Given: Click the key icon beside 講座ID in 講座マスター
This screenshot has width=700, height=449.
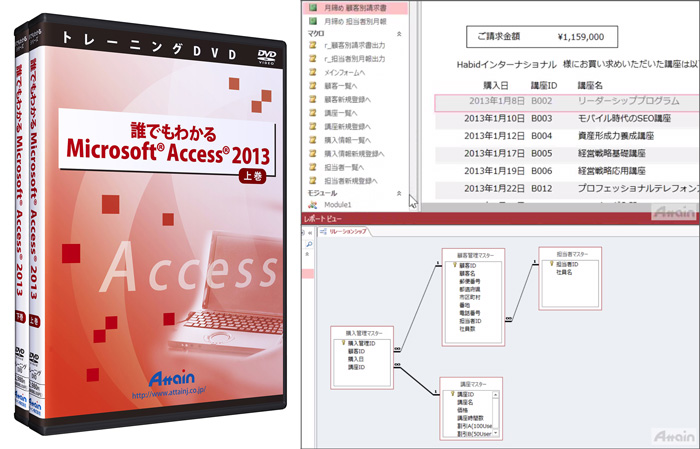Looking at the screenshot, I should click(x=452, y=394).
